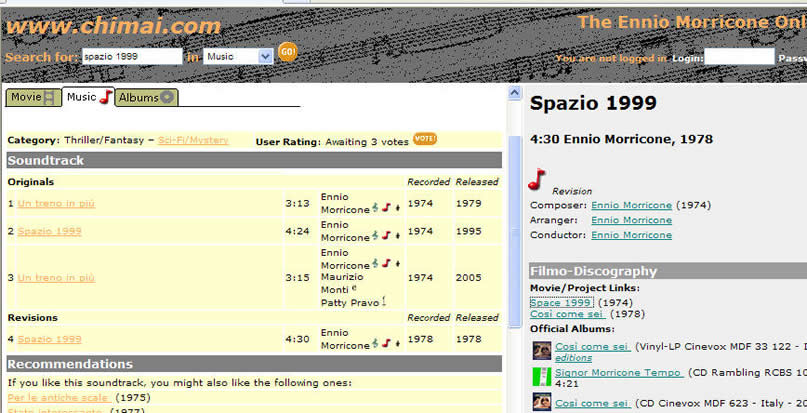Open the Albums tab
This screenshot has height=413, width=807.
point(146,97)
